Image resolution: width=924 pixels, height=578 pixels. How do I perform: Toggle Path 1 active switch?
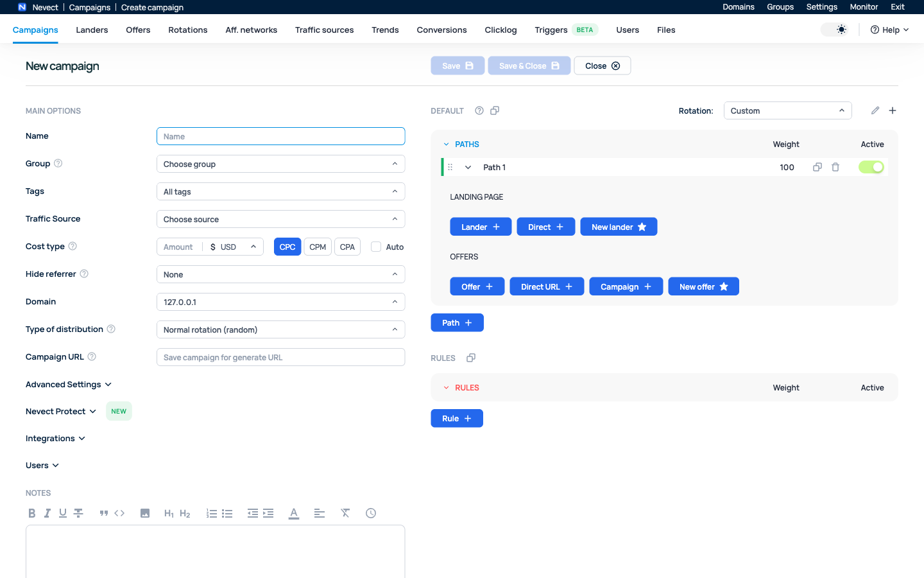[871, 167]
